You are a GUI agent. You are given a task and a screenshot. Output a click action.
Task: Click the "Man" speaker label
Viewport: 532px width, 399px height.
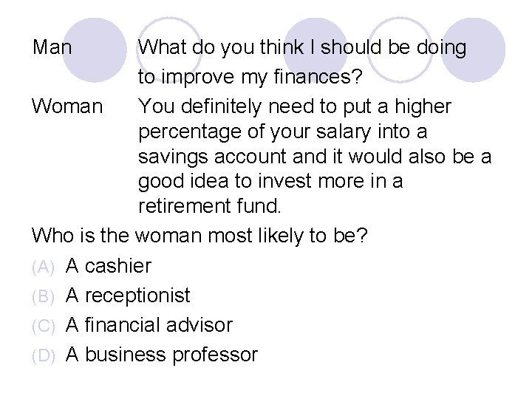pos(52,49)
